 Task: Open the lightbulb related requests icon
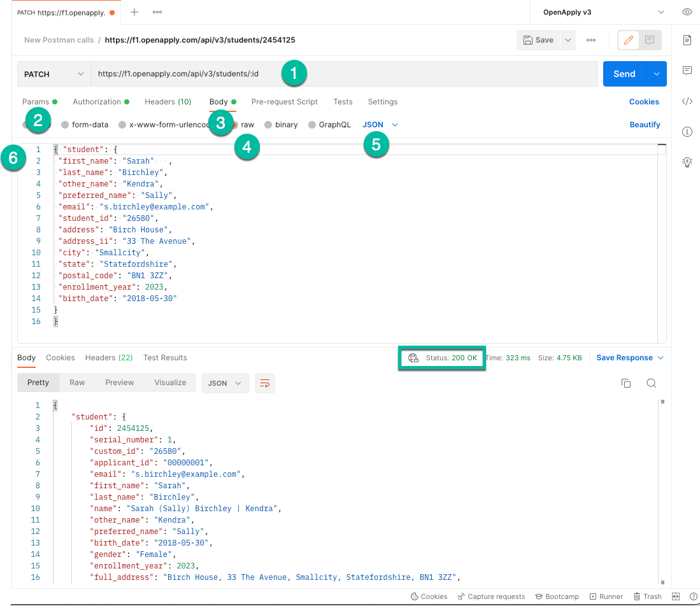coord(687,162)
